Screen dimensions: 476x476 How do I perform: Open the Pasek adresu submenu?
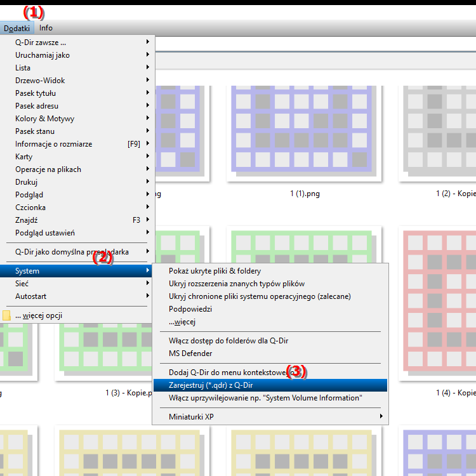77,106
